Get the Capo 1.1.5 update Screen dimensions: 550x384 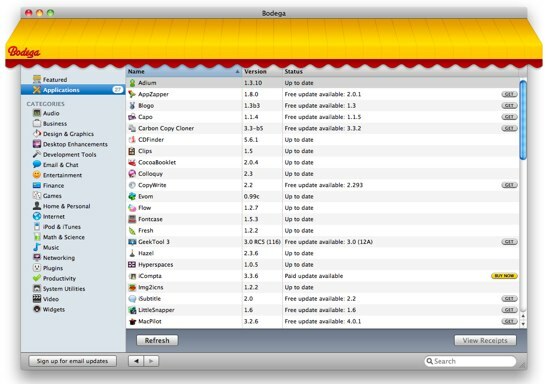(x=509, y=117)
